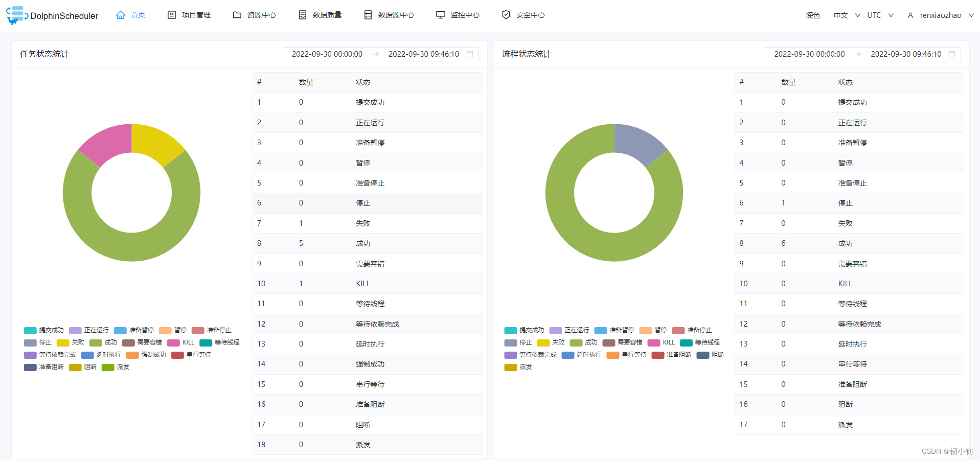Click the 任务状态统计 panel title
Viewport: 980px width, 460px height.
coord(44,54)
